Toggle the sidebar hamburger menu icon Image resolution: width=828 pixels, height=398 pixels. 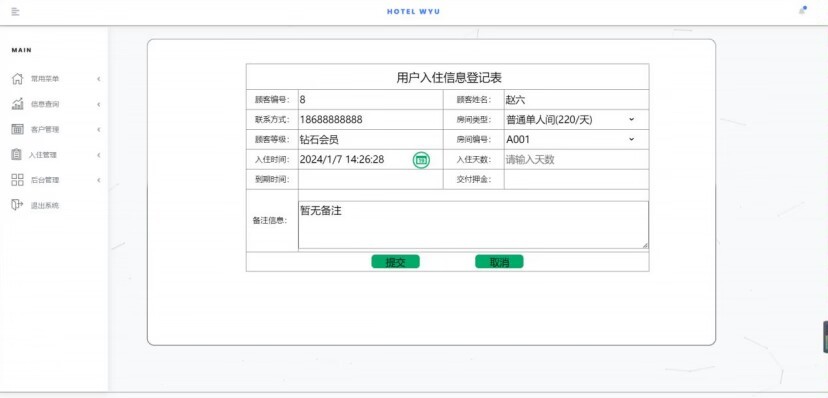coord(15,11)
